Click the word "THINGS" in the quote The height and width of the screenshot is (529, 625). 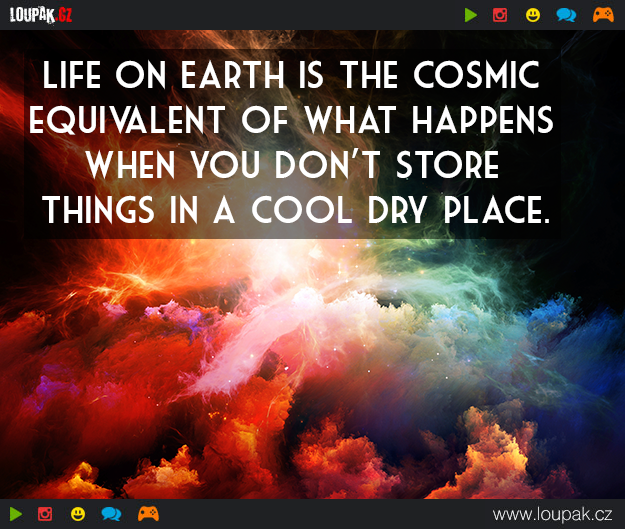tap(98, 209)
